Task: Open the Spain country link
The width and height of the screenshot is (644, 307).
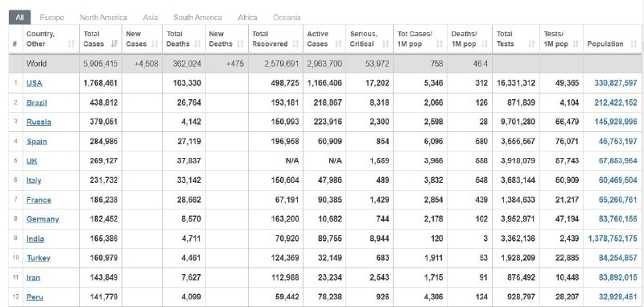Action: [36, 141]
